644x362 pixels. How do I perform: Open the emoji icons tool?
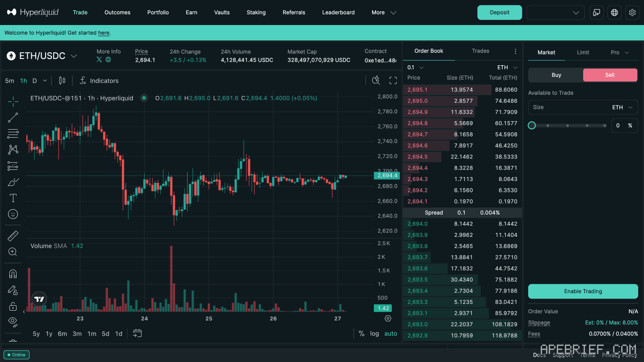[x=13, y=215]
